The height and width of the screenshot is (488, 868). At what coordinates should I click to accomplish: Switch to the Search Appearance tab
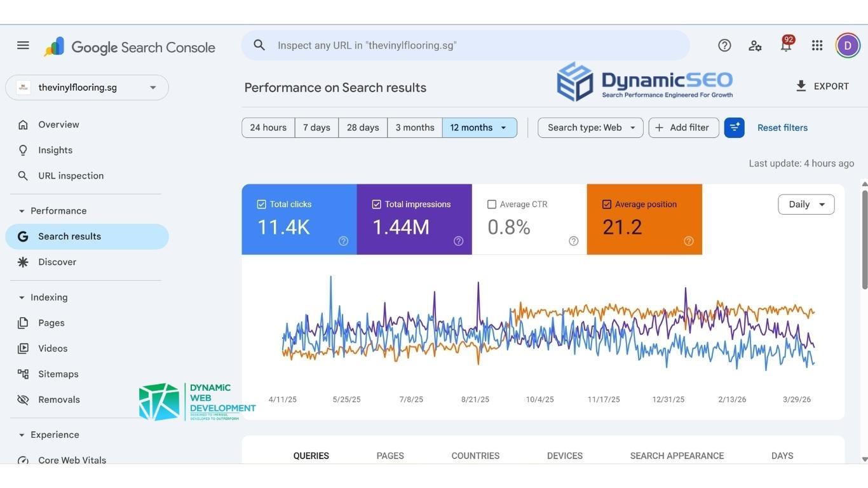(x=677, y=456)
